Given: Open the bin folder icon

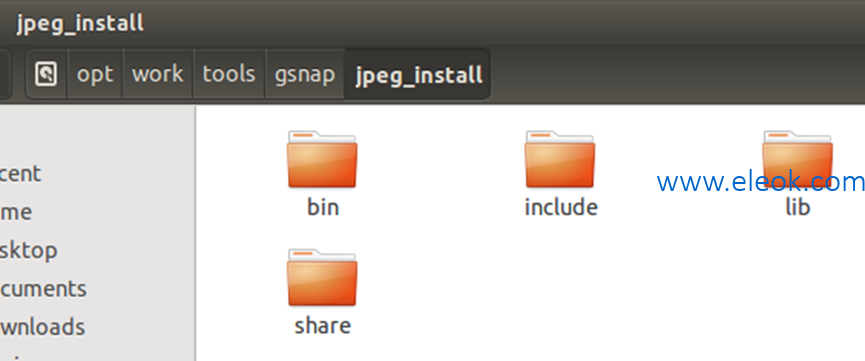Looking at the screenshot, I should pos(322,160).
